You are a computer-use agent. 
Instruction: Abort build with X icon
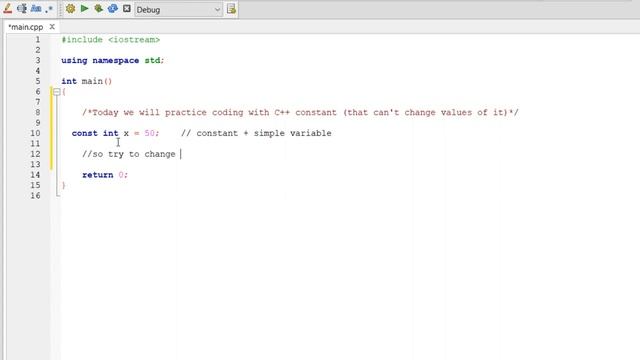[127, 9]
